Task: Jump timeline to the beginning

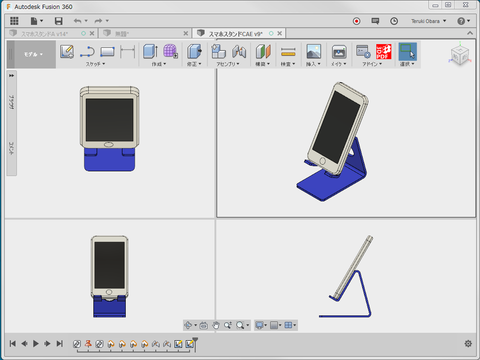Action: [13, 343]
